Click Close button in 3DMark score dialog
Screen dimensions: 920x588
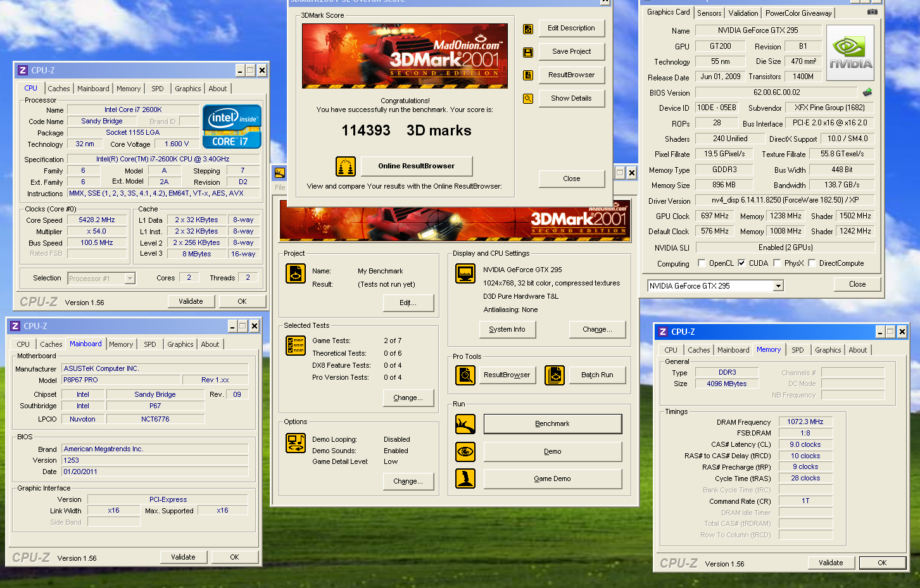(x=572, y=179)
